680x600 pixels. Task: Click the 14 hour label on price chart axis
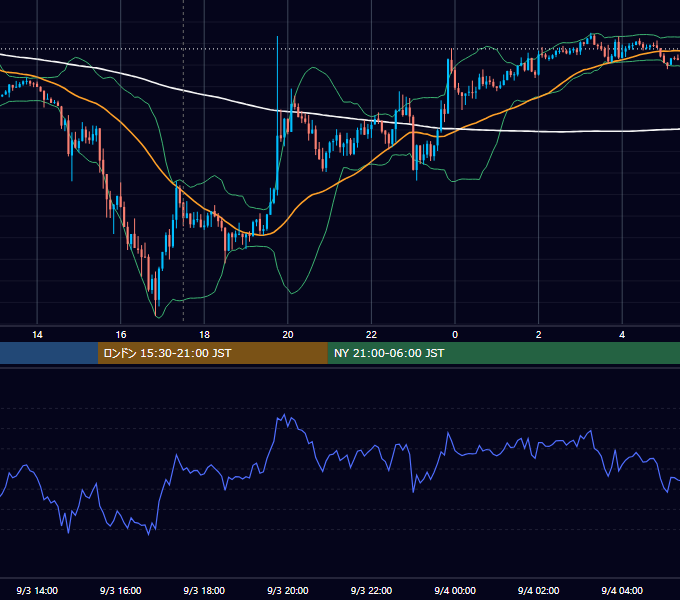[37, 335]
